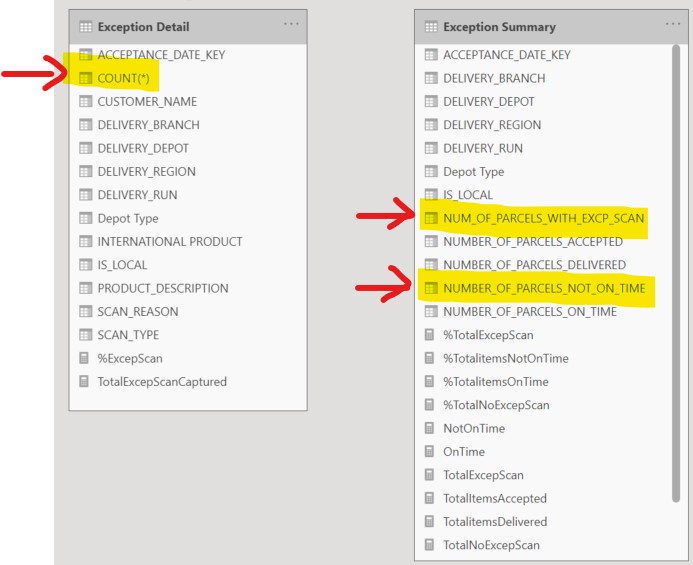Click measure icon beside %ExcepScan
This screenshot has height=565, width=693.
[84, 358]
